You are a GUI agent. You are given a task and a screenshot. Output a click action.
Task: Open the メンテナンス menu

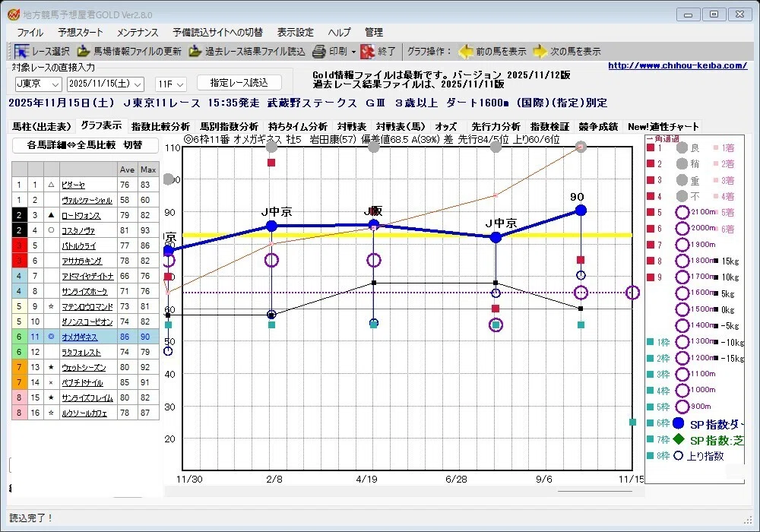pos(138,33)
